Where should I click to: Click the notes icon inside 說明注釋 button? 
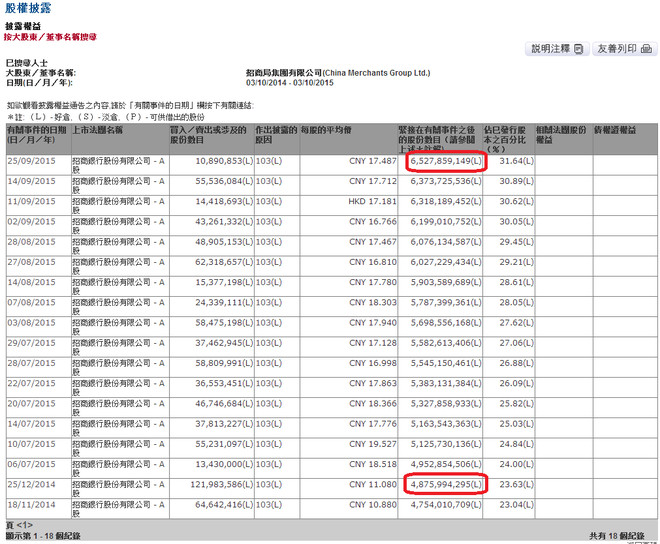(579, 49)
